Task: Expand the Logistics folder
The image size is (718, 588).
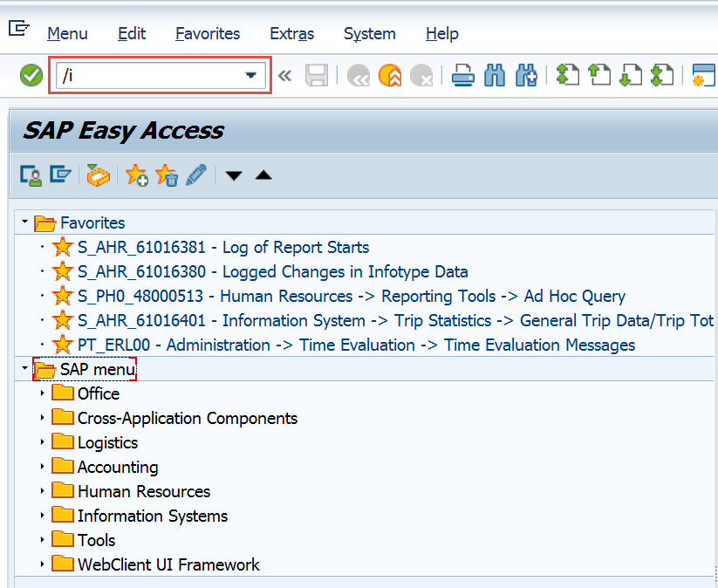Action: [x=42, y=442]
